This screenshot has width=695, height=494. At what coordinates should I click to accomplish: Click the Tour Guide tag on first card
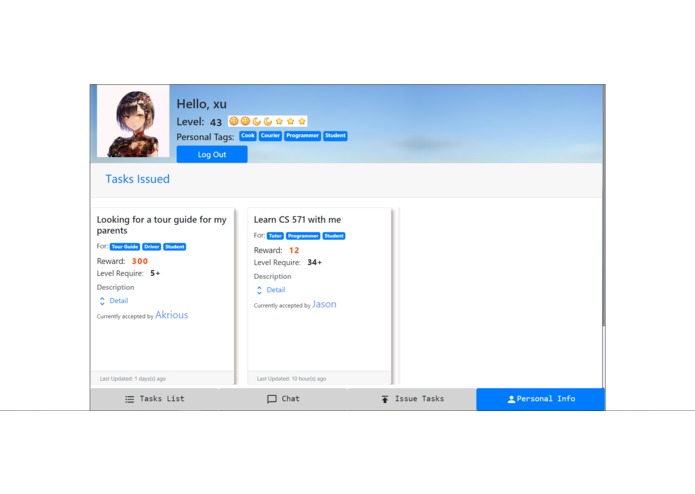click(x=125, y=247)
